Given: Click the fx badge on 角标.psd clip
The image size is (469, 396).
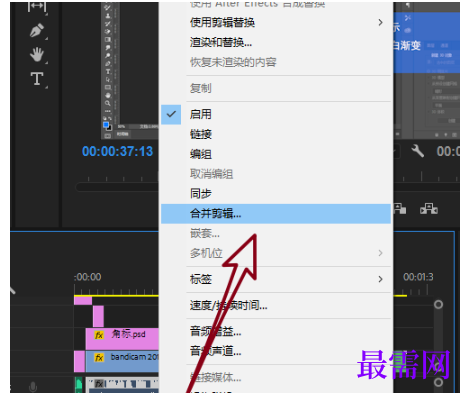Looking at the screenshot, I should 99,335.
